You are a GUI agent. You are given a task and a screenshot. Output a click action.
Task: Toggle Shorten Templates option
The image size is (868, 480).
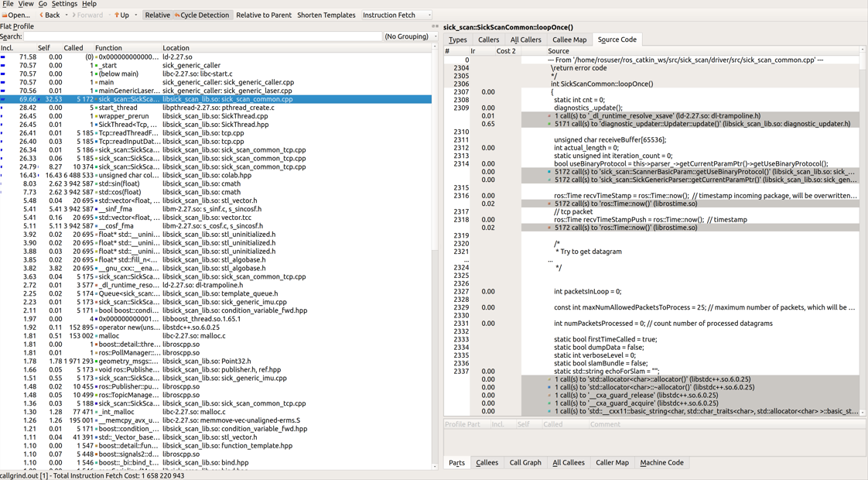[326, 15]
